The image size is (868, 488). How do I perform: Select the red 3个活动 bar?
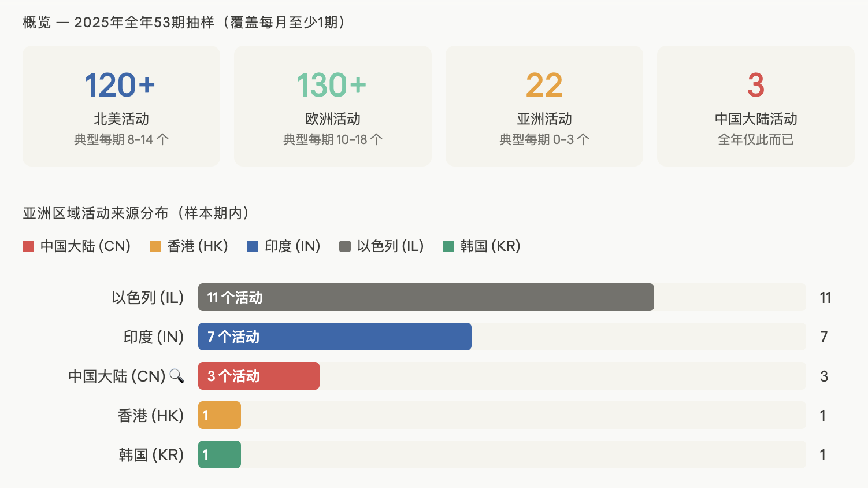click(x=259, y=376)
